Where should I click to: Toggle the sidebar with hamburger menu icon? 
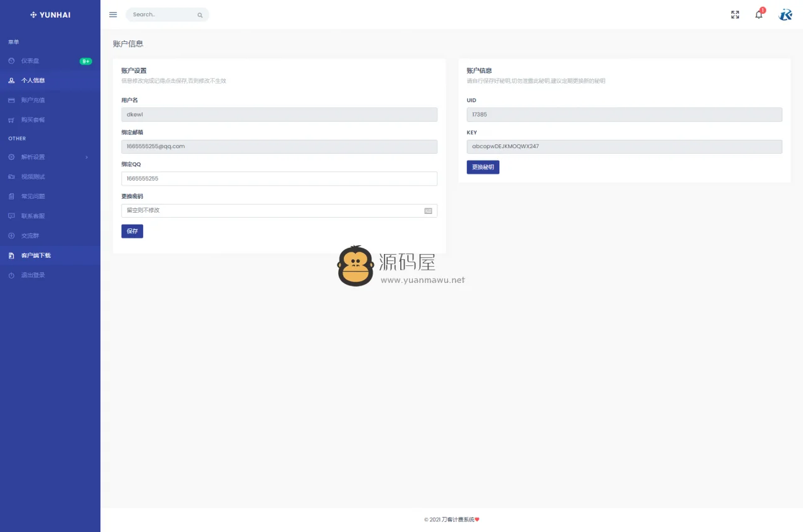click(x=113, y=14)
